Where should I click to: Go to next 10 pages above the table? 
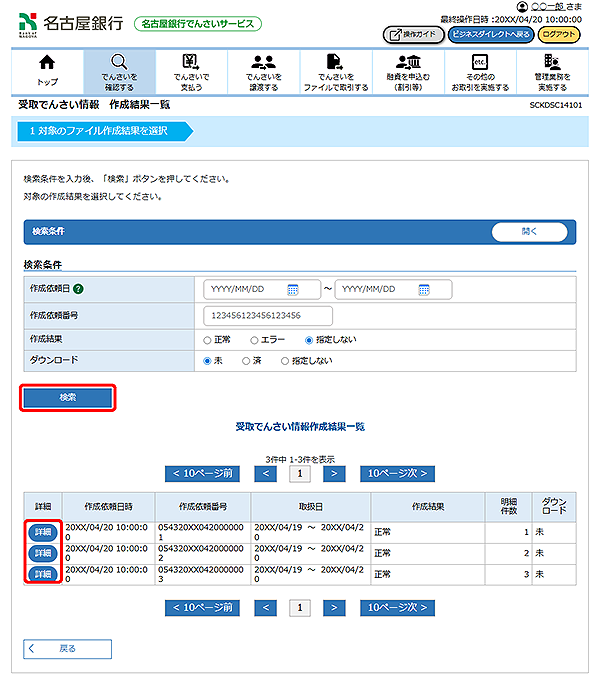pyautogui.click(x=398, y=473)
